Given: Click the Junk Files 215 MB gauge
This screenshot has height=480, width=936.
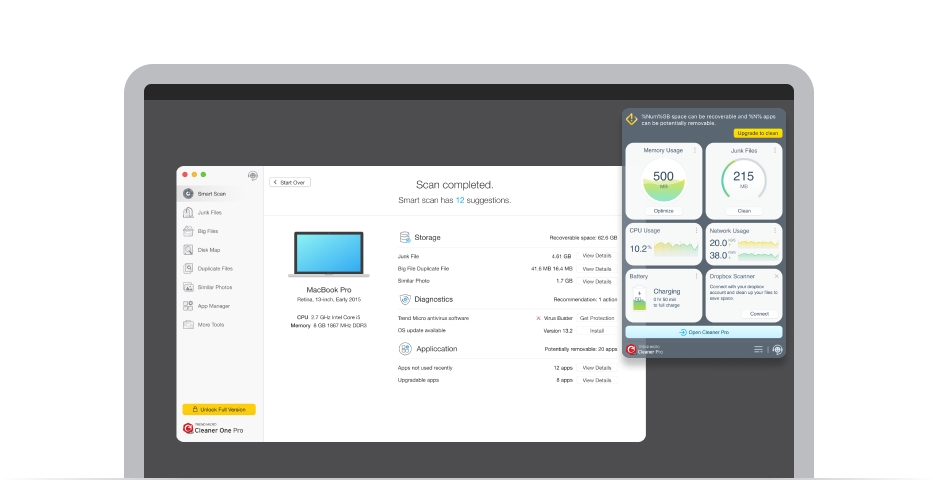Looking at the screenshot, I should click(x=744, y=180).
